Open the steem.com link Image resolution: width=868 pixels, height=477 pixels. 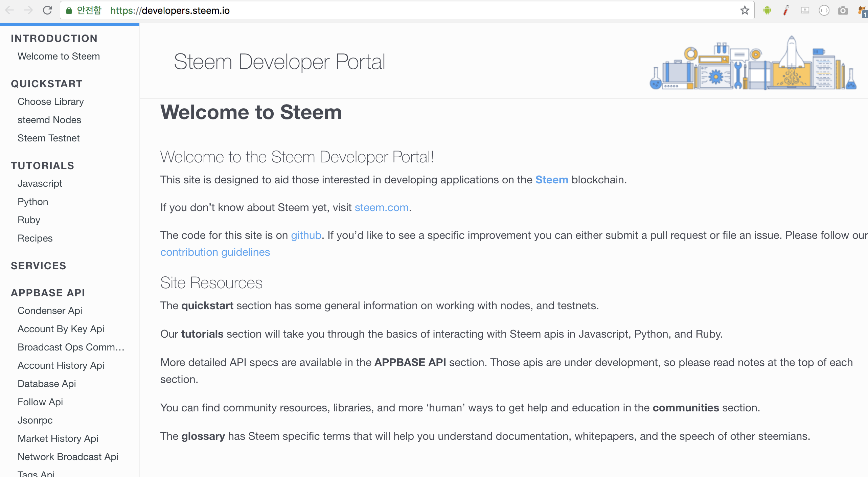[382, 207]
